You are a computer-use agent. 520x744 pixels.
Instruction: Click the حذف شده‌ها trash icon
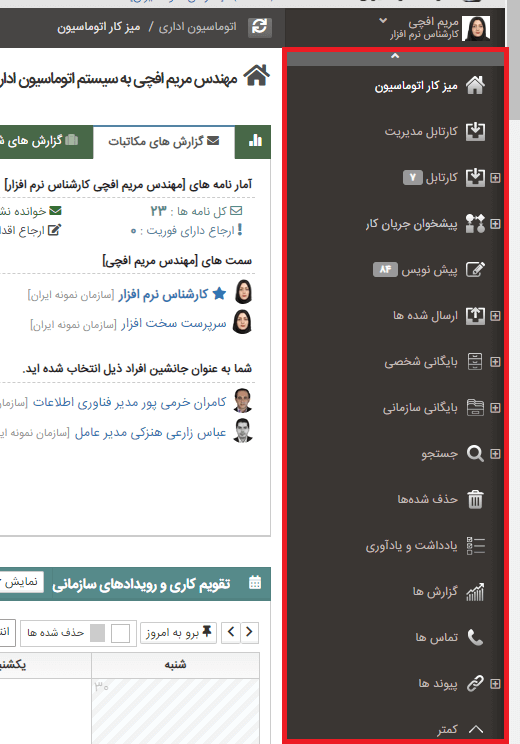point(475,500)
